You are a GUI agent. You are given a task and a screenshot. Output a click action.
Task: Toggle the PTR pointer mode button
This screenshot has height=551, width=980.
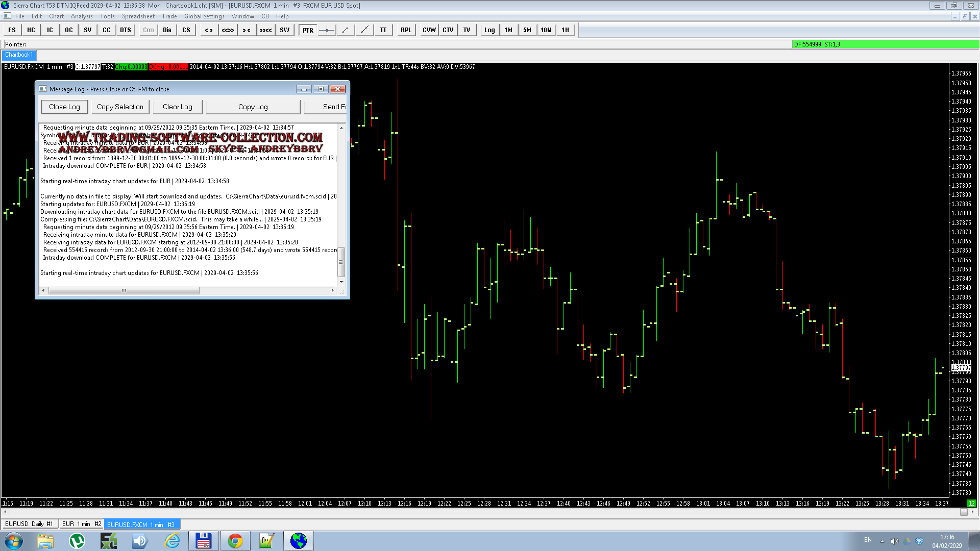tap(308, 30)
